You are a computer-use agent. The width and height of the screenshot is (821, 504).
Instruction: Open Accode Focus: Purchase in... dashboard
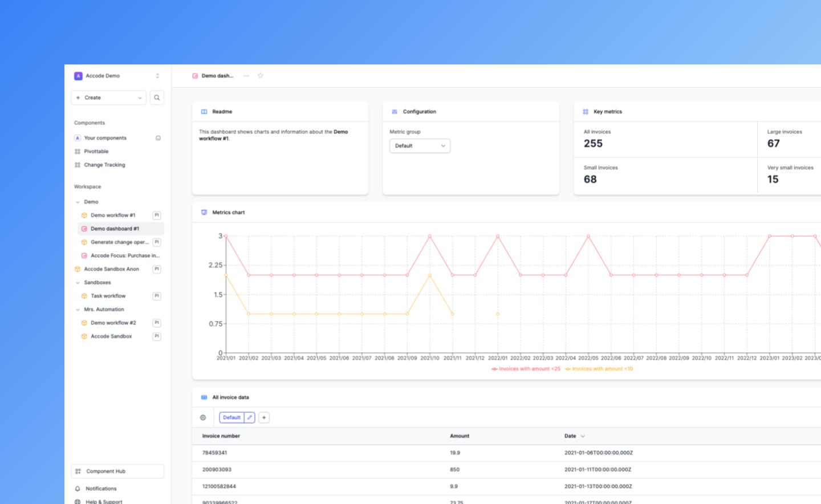coord(125,255)
